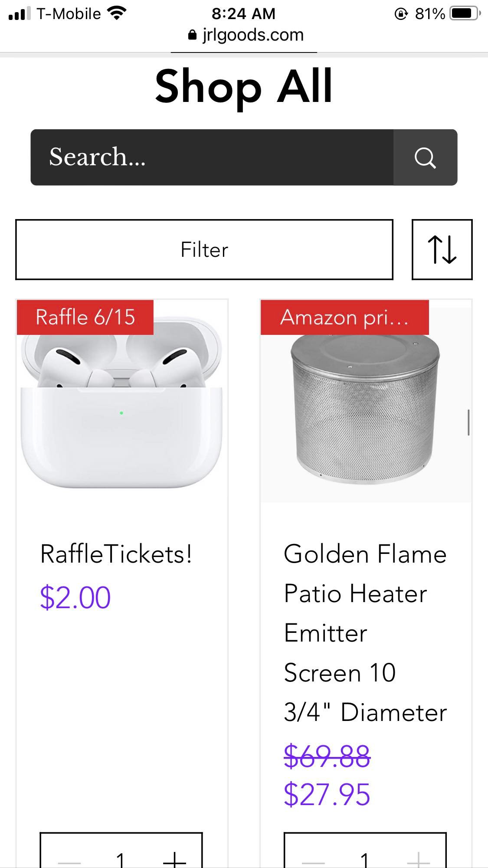Tap the padlock icon beside jrlgoods.com
Screen dimensions: 488x868
tap(192, 35)
